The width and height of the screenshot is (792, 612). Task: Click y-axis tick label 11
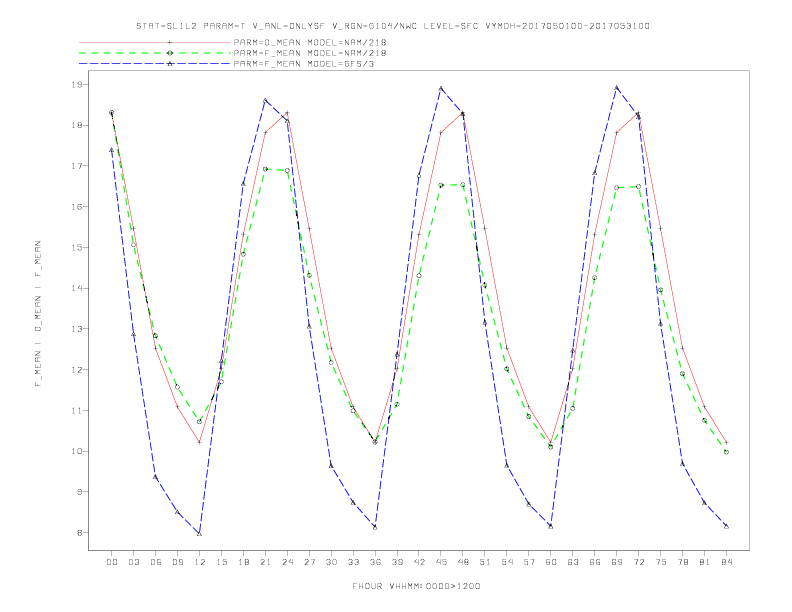click(x=77, y=411)
